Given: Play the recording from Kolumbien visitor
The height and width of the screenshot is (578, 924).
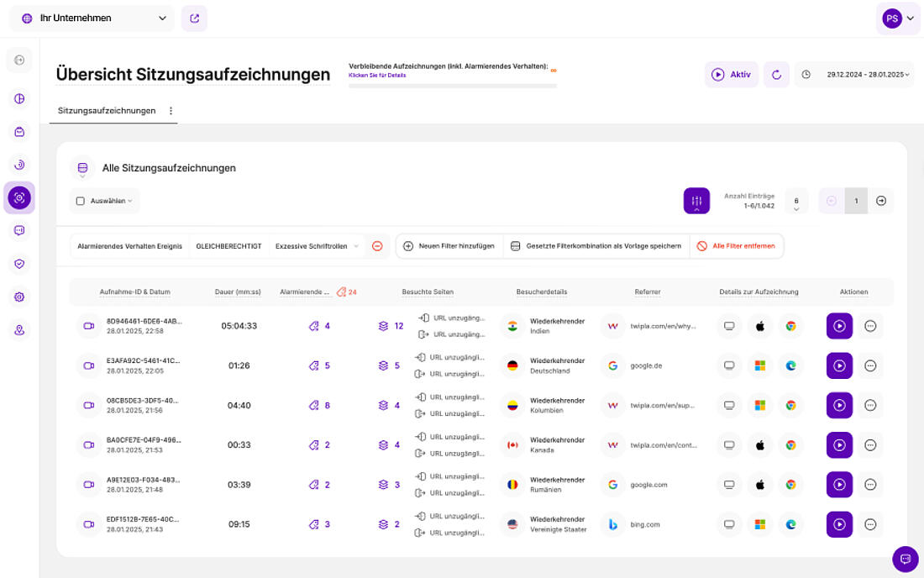Looking at the screenshot, I should point(839,406).
